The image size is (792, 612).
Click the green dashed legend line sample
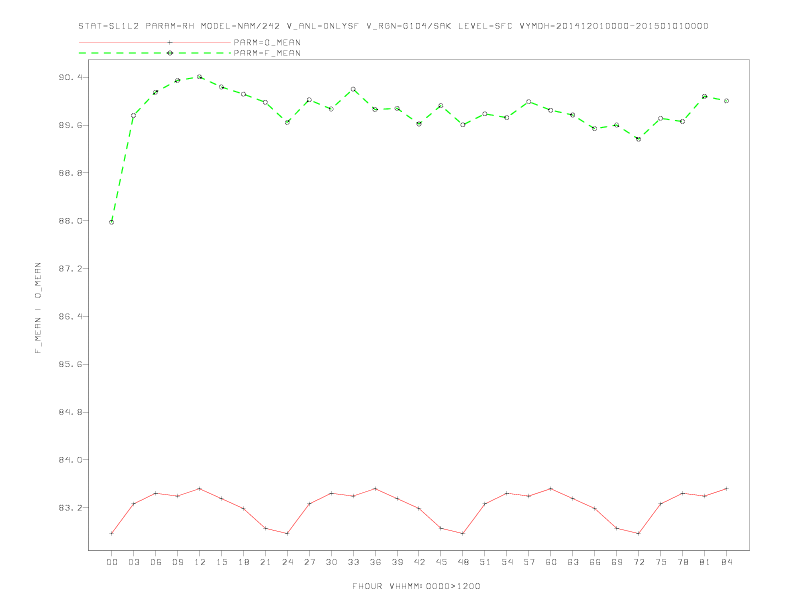[x=155, y=53]
